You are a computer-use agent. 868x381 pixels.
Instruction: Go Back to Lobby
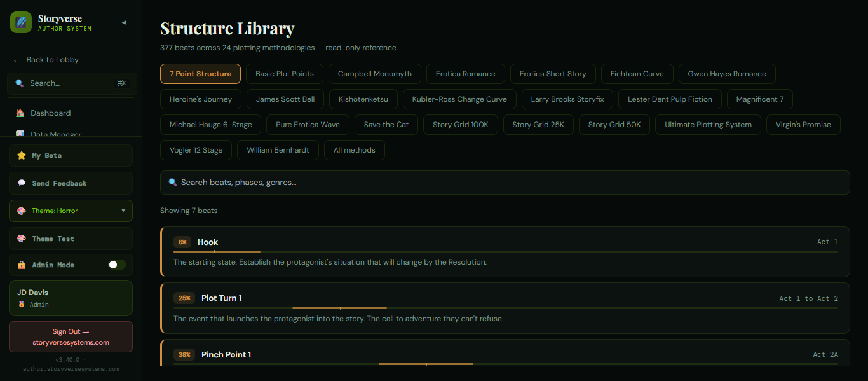coord(46,60)
